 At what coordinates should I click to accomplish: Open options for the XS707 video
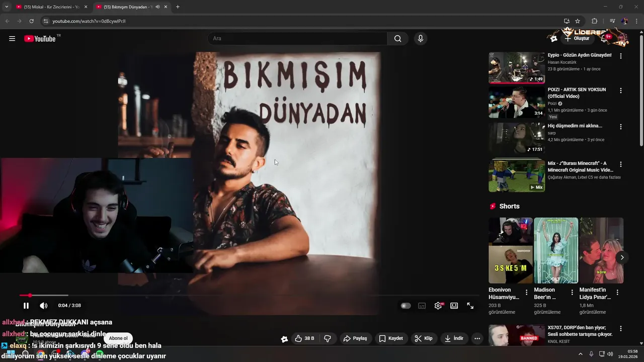621,328
